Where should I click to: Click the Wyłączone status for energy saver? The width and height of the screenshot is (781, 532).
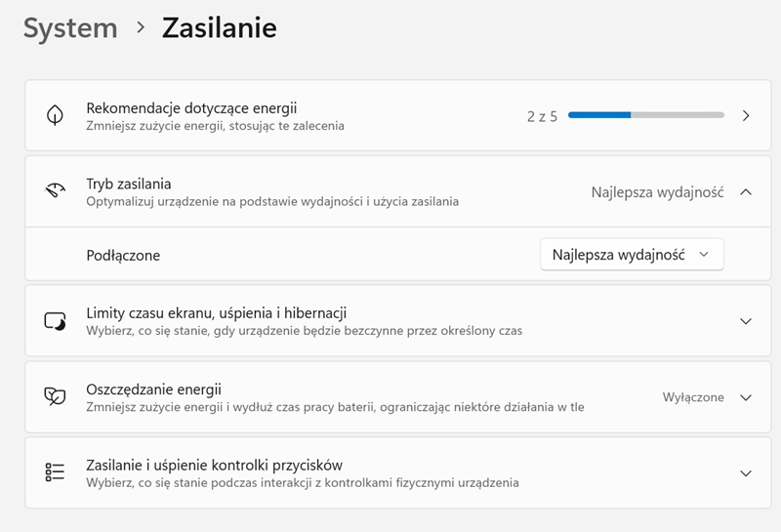click(x=693, y=397)
